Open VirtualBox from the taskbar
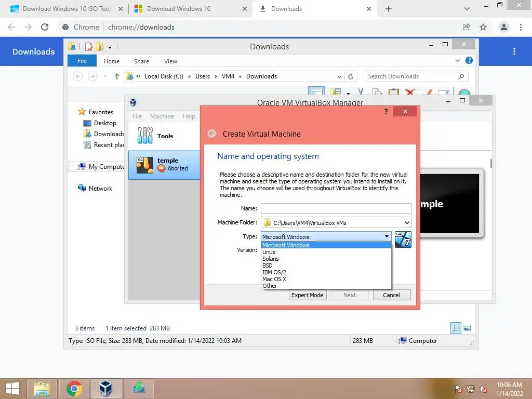 pos(105,389)
